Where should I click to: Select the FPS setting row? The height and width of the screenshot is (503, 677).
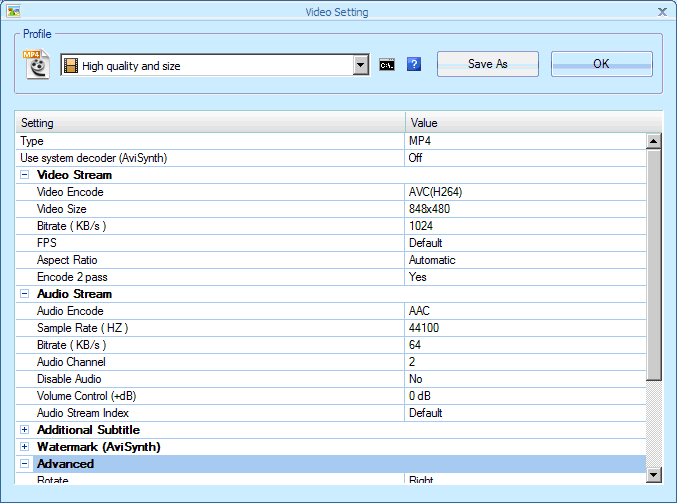47,243
